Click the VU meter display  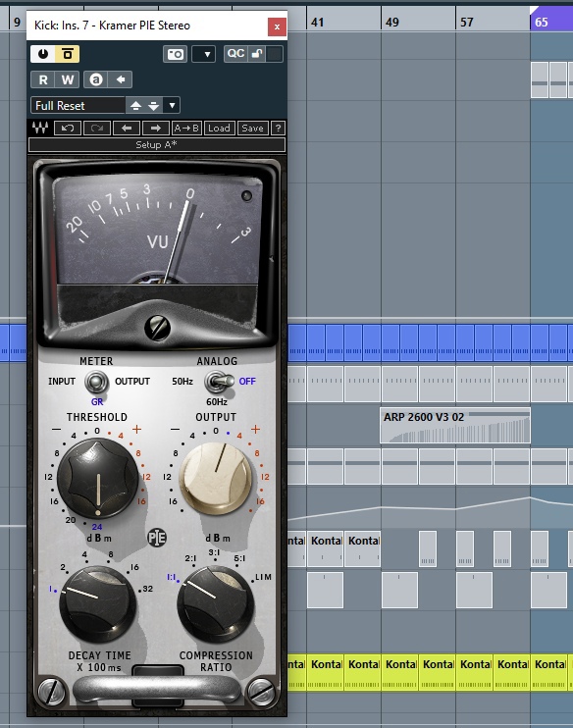[x=157, y=230]
